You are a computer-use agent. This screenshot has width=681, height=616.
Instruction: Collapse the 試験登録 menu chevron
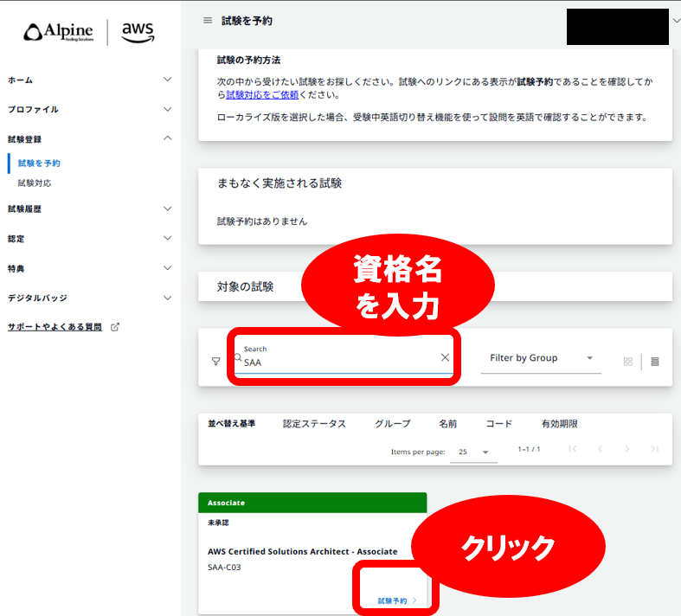click(x=167, y=138)
